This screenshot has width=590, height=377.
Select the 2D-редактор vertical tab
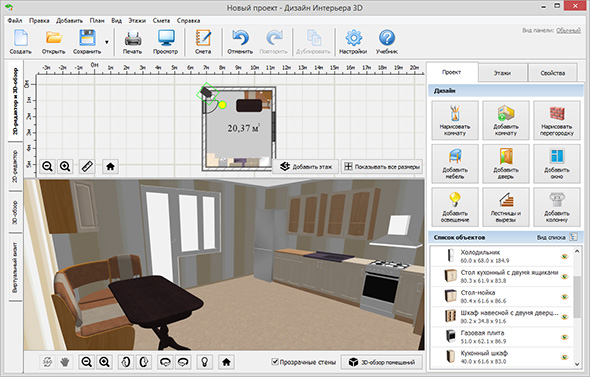point(15,167)
